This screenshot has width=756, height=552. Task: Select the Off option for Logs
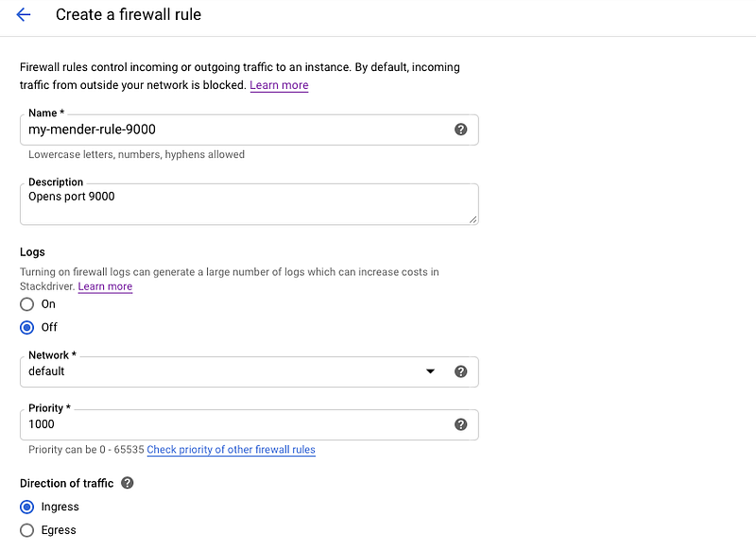click(27, 327)
